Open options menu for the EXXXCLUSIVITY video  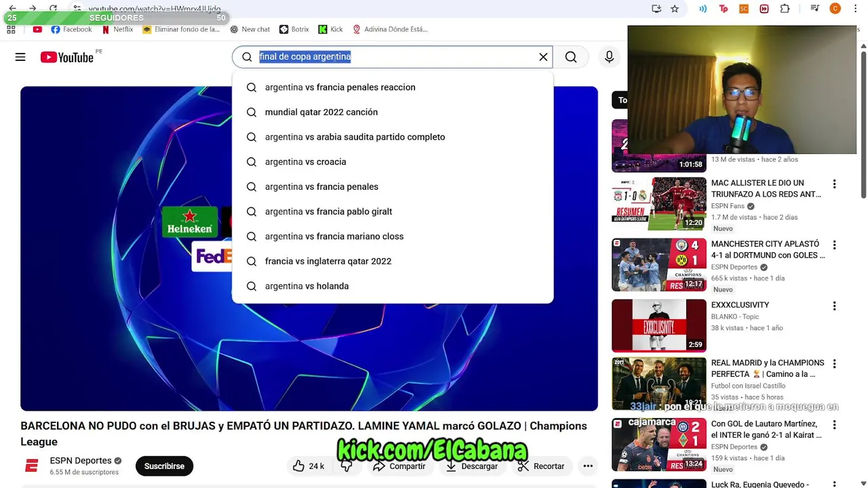tap(835, 306)
